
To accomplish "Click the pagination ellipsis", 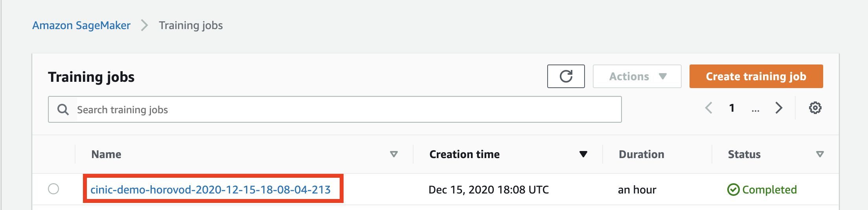I will coord(755,110).
